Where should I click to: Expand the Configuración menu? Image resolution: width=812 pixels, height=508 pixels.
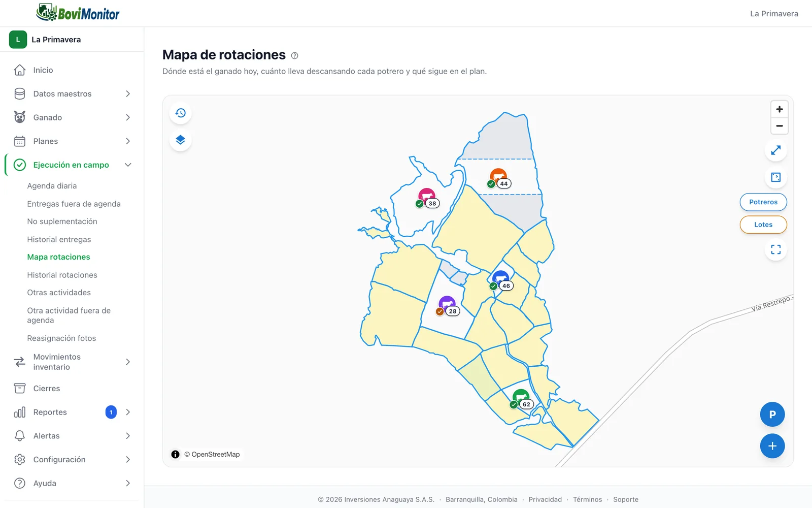pos(72,460)
